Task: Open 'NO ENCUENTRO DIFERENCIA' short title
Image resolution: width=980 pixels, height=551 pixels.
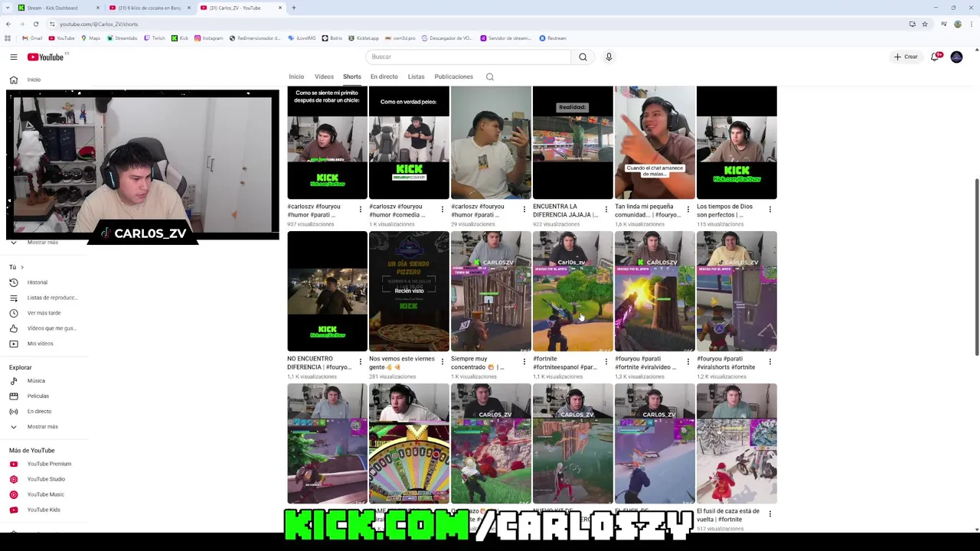Action: tap(319, 363)
